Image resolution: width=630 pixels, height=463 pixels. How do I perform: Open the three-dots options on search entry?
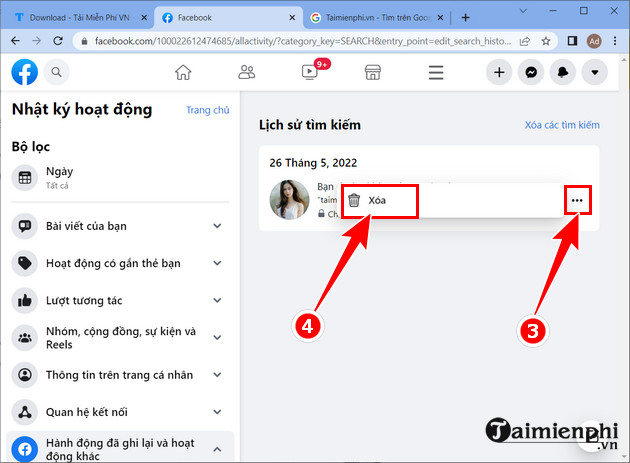577,200
